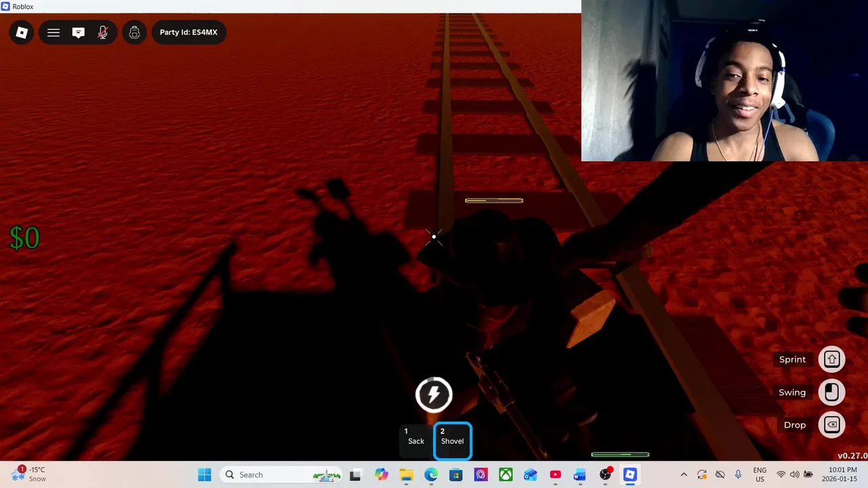
Task: Open the purple app icon on the taskbar
Action: coord(481,475)
